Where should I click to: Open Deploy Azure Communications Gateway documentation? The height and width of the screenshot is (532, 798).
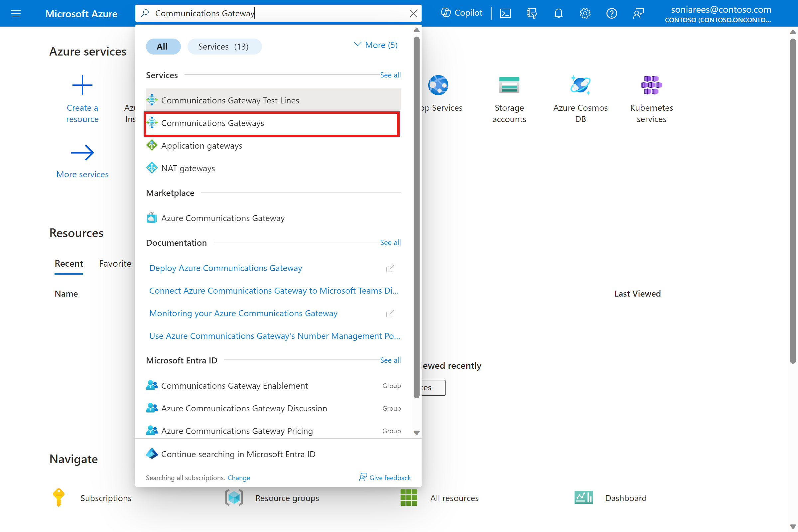point(226,268)
